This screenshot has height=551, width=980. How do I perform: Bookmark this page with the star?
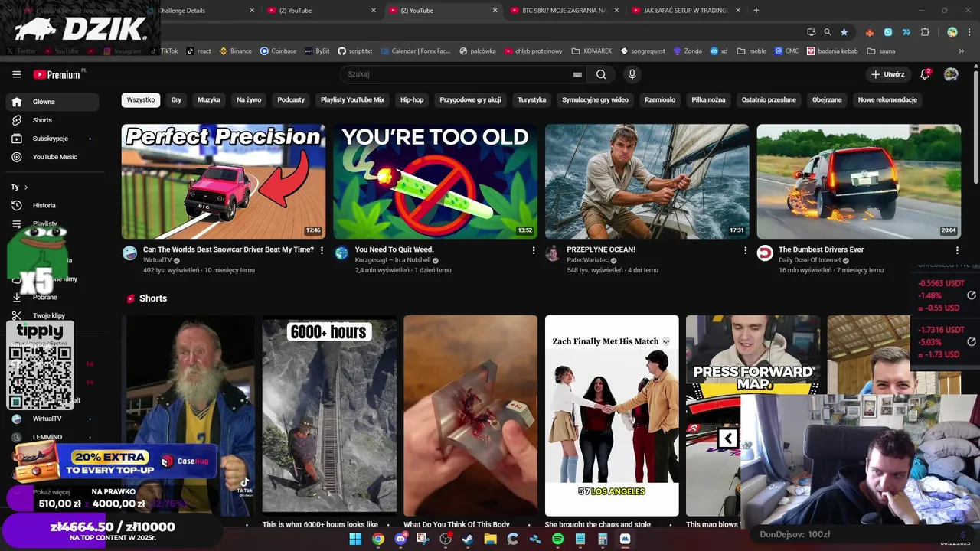click(844, 32)
